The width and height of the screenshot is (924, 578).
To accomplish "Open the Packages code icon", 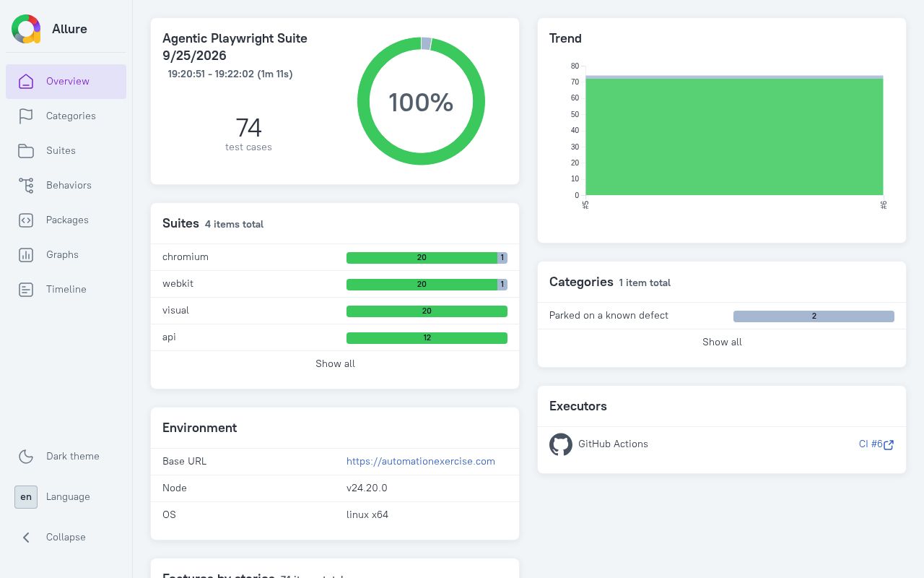I will pos(26,220).
